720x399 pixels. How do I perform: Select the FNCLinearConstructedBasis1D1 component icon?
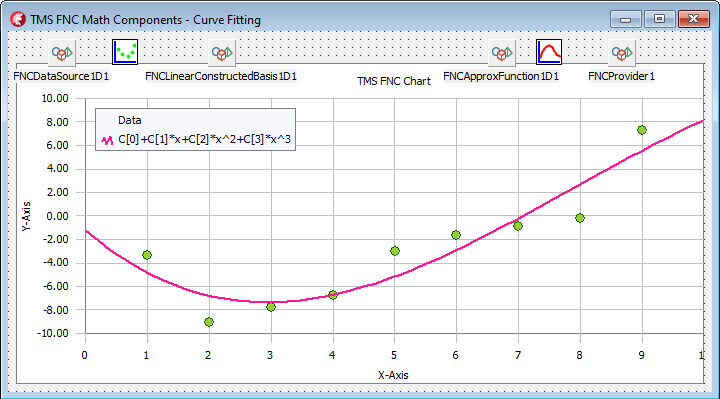pos(222,52)
